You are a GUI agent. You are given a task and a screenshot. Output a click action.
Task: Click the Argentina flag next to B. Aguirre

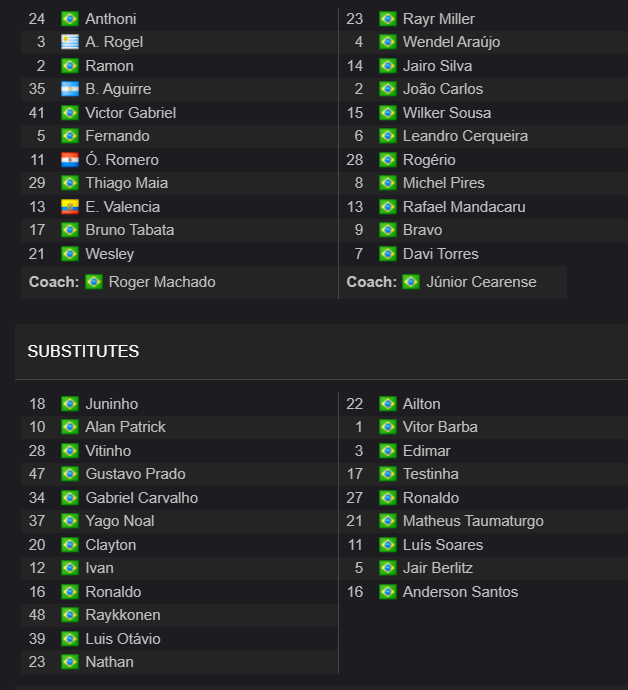click(x=70, y=89)
